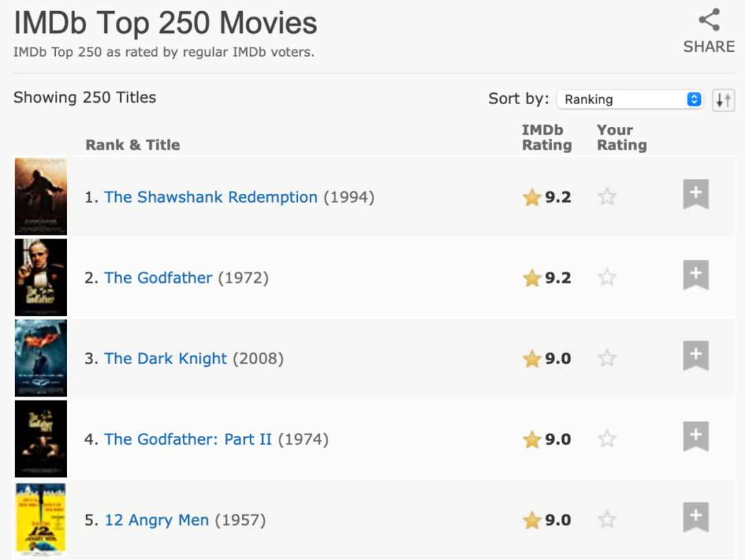This screenshot has height=560, width=745.
Task: Open The Godfather title link
Action: click(x=158, y=278)
